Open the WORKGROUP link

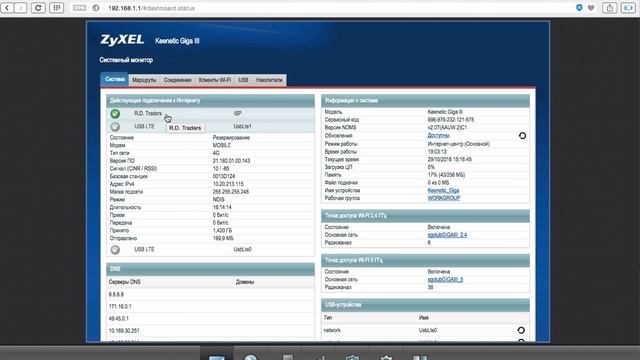click(x=444, y=198)
